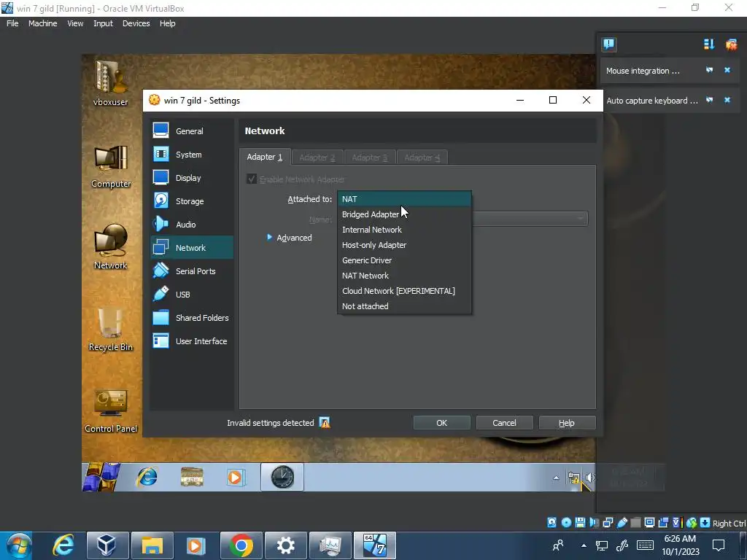Open the View menu
Viewport: 747px width, 560px height.
pos(75,23)
